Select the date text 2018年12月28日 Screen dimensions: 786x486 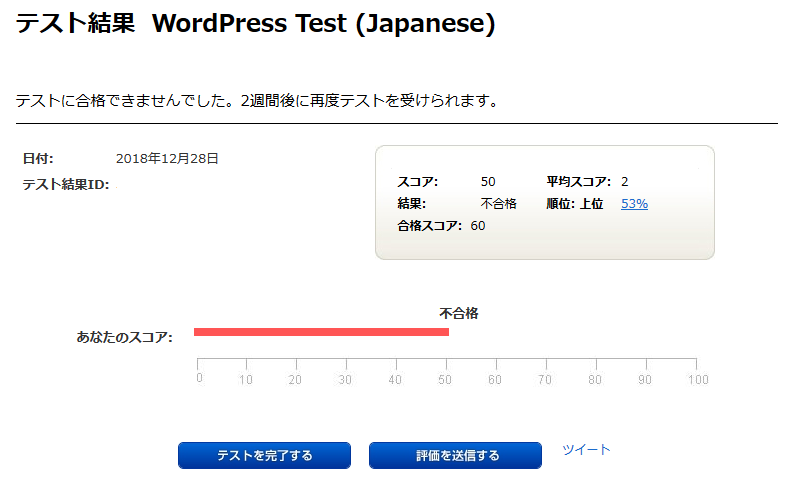pos(167,158)
